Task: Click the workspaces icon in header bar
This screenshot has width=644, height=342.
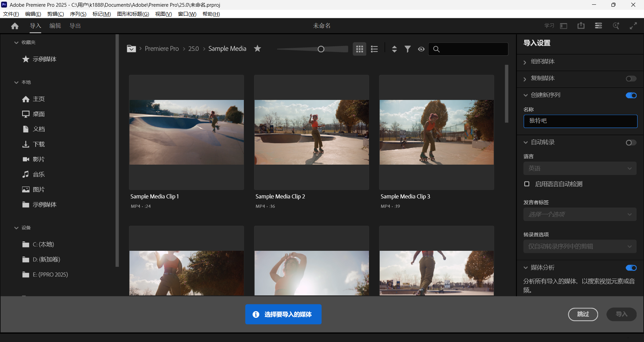Action: [598, 25]
